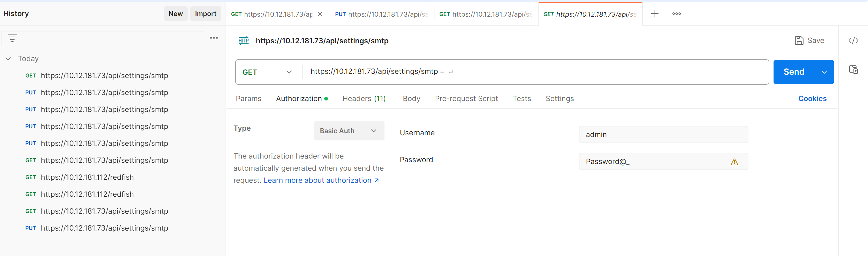
Task: Click the Password input field
Action: [663, 162]
